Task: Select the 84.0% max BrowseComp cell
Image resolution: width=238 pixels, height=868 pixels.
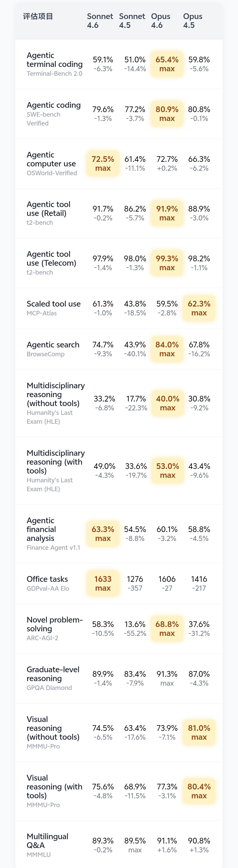Action: [167, 349]
